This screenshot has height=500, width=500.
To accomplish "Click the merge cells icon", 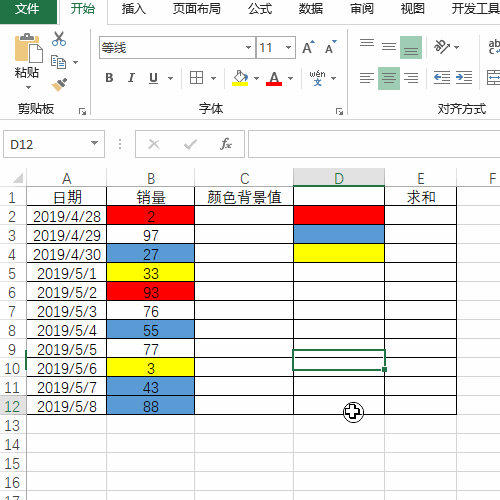I will click(x=493, y=78).
